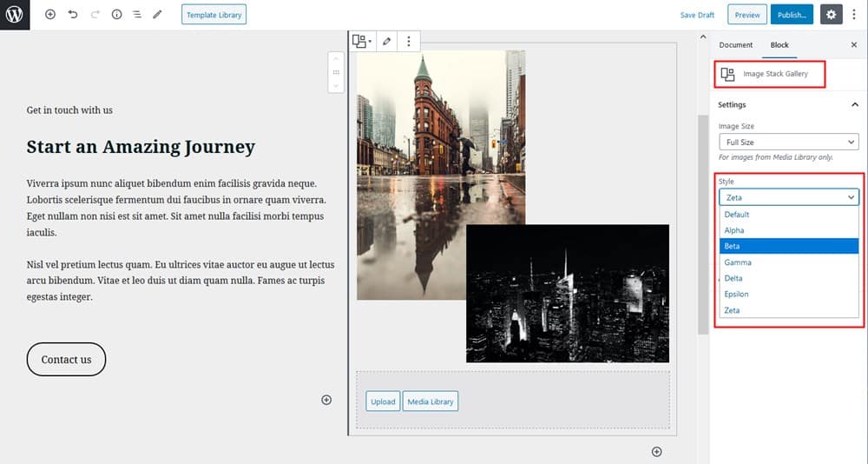Open the Template Library
The image size is (868, 464).
tap(214, 15)
